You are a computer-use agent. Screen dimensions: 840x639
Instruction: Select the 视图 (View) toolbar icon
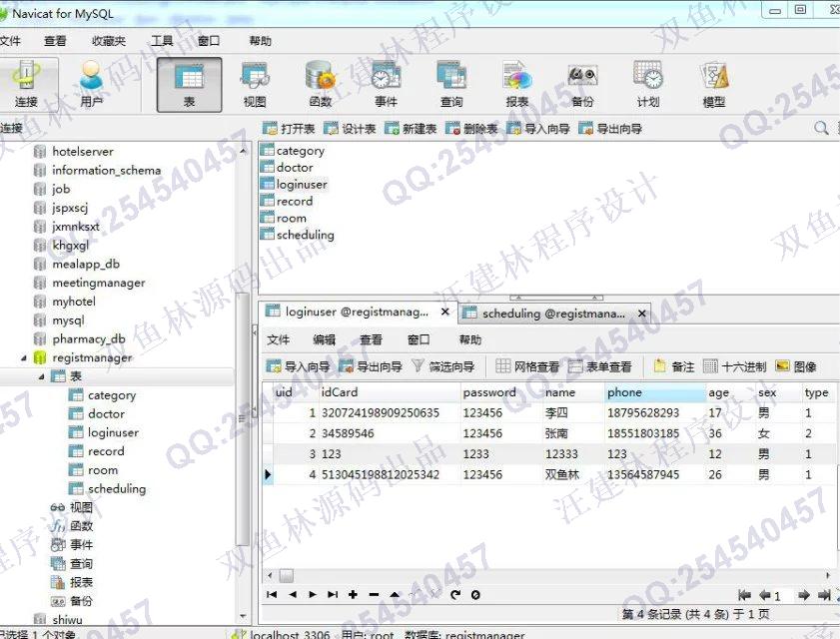[255, 84]
